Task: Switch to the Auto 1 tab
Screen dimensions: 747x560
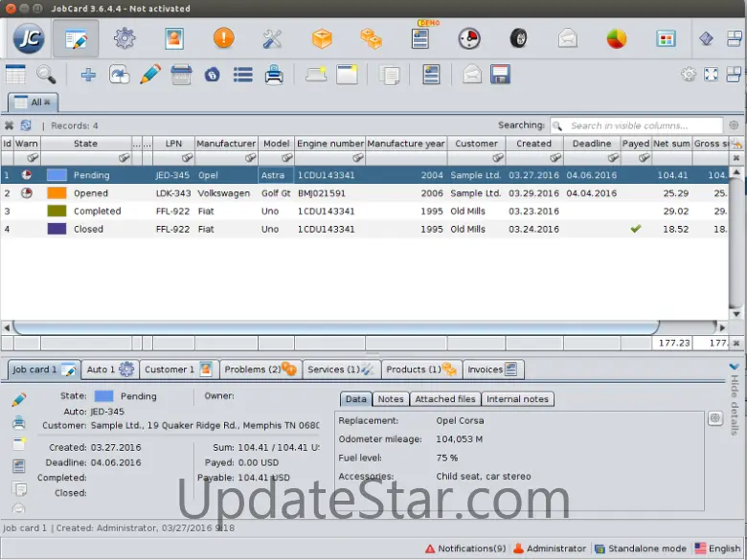Action: 110,370
